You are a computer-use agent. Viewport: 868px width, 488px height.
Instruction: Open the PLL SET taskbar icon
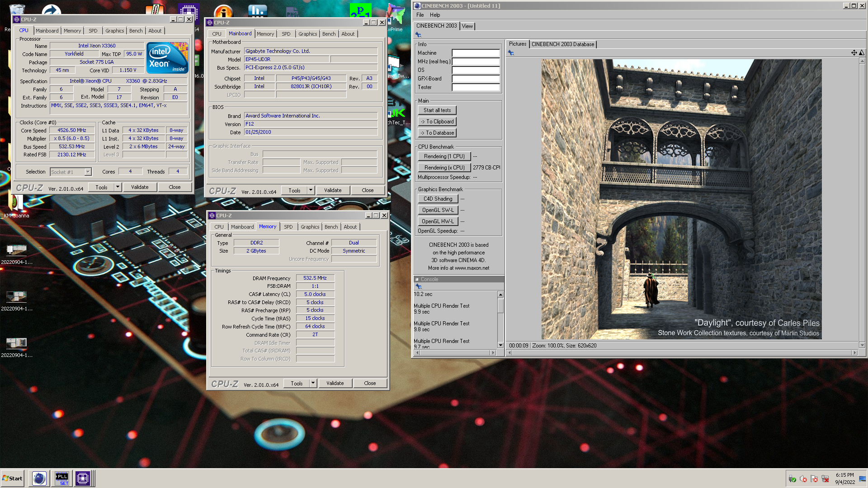[x=61, y=478]
